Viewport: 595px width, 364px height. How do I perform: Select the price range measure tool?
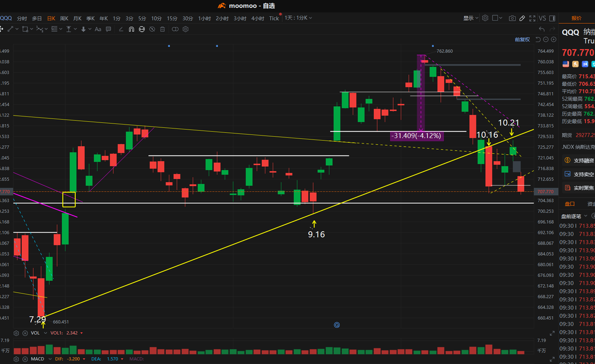pyautogui.click(x=68, y=29)
